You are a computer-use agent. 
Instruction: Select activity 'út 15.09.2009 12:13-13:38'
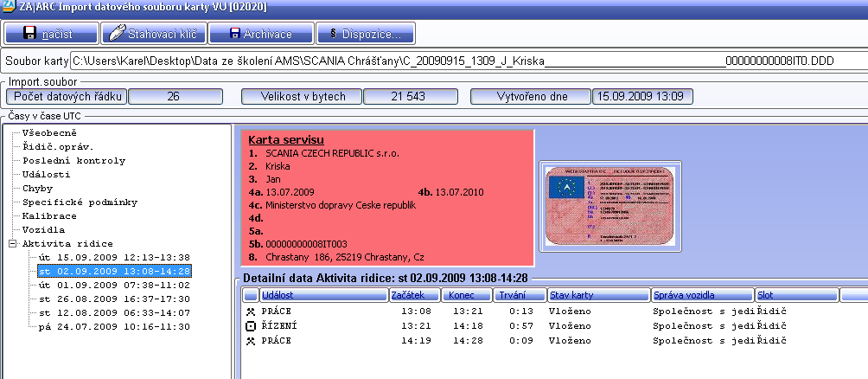[115, 258]
